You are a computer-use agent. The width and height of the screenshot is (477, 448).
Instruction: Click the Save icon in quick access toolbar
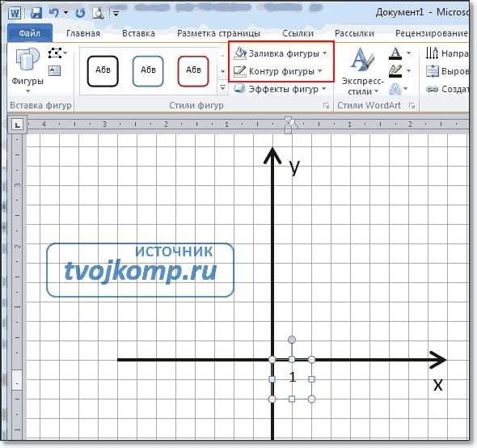point(36,13)
